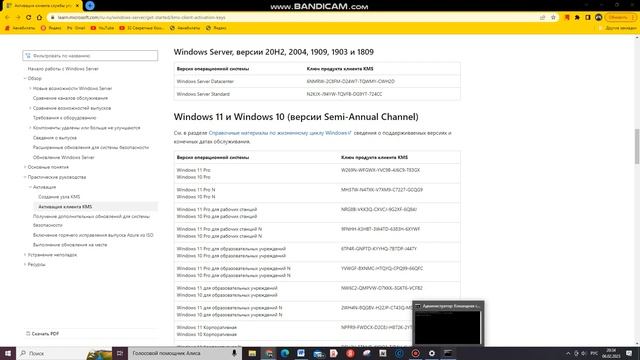This screenshot has width=640, height=360.
Task: Click the address bar URL field
Action: point(294,18)
